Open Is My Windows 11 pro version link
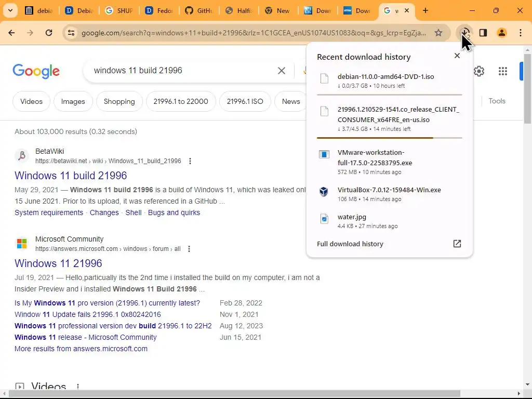The height and width of the screenshot is (399, 532). click(107, 303)
